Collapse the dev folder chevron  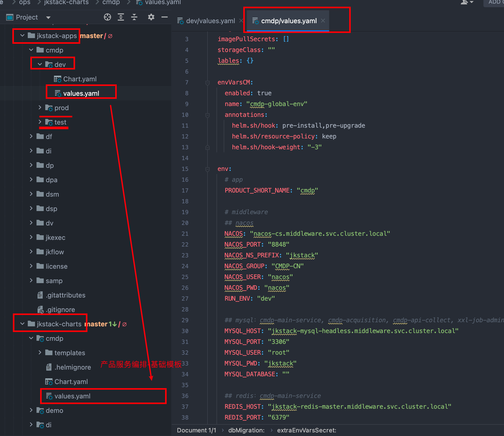point(40,64)
